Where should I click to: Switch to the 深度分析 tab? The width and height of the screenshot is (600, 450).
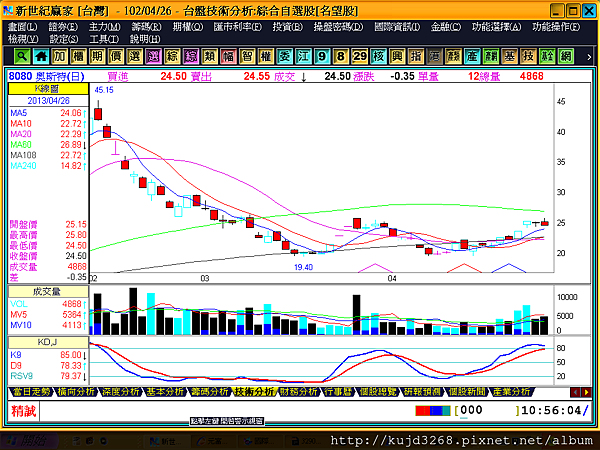point(121,392)
